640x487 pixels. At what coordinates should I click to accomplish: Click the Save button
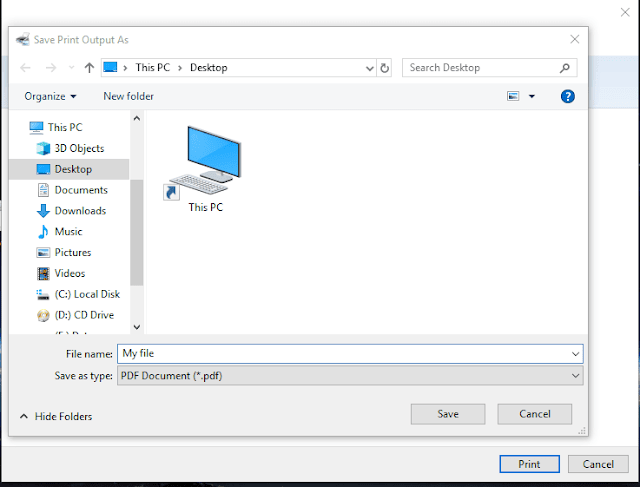tap(448, 414)
